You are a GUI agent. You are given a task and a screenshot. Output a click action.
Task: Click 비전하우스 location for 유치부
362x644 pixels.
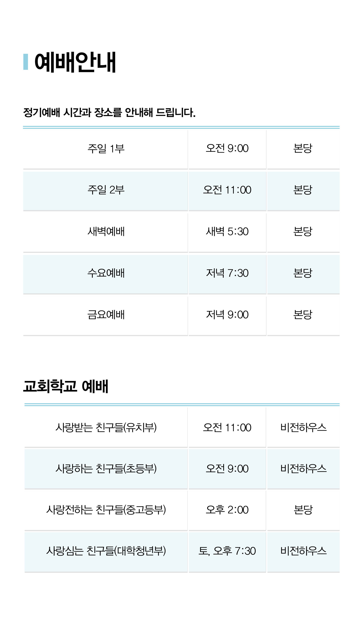303,428
